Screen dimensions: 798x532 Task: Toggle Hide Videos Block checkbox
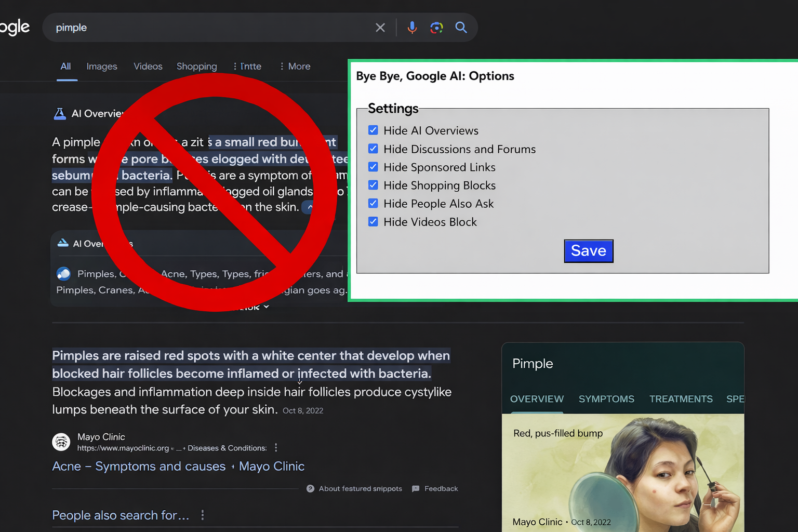(373, 222)
